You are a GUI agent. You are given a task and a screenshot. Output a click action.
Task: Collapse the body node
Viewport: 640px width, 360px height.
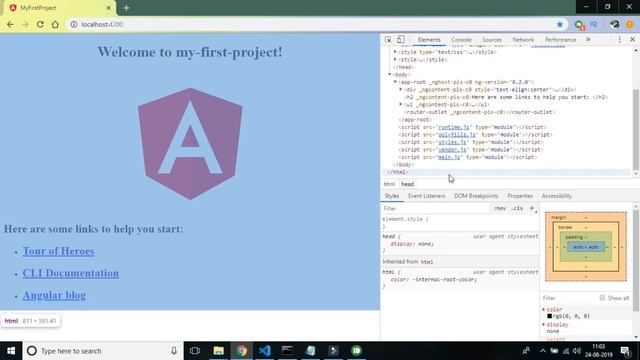point(389,74)
